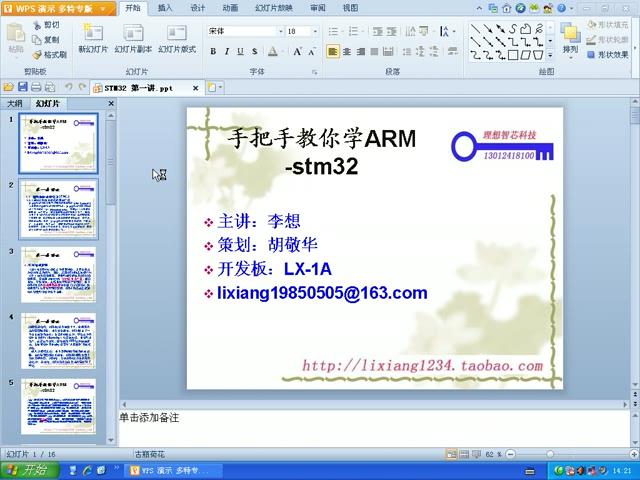Switch to slide sorter view in status bar
This screenshot has height=480, width=640.
pyautogui.click(x=464, y=454)
